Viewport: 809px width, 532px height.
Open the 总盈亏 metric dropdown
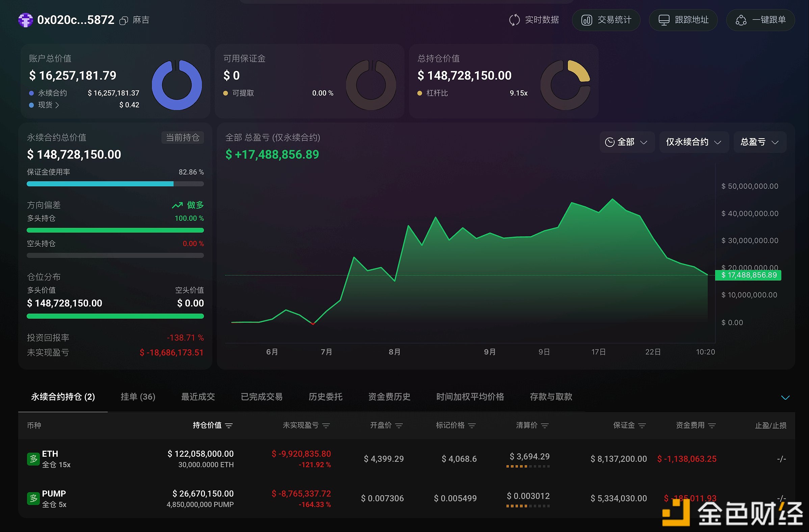coord(760,142)
